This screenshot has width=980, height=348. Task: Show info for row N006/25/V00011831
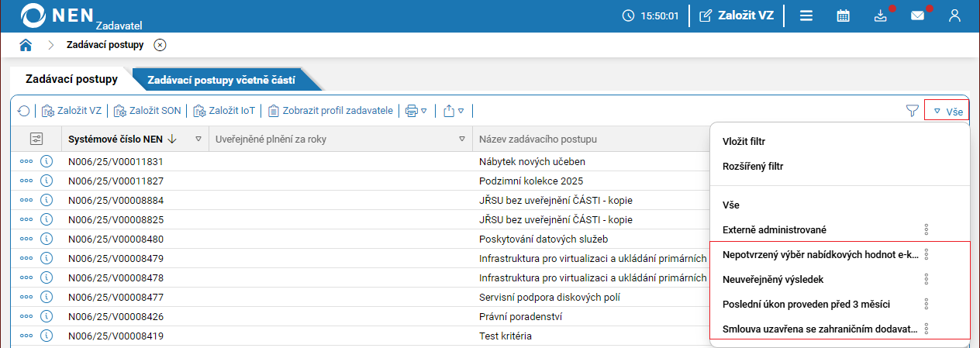[x=46, y=161]
